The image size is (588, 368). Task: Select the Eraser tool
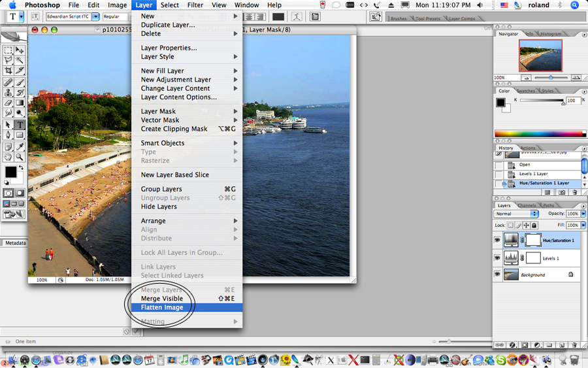(8, 103)
